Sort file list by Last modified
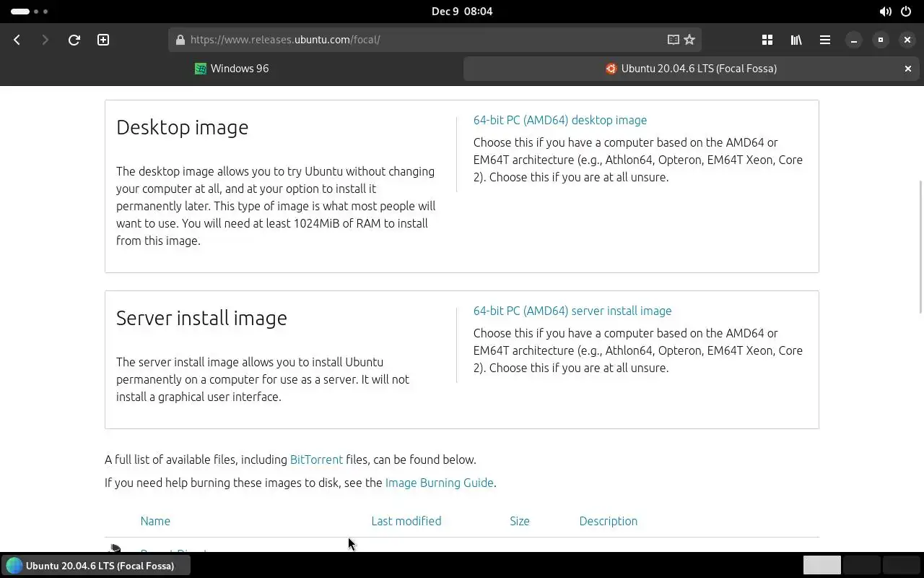This screenshot has width=924, height=578. click(406, 521)
